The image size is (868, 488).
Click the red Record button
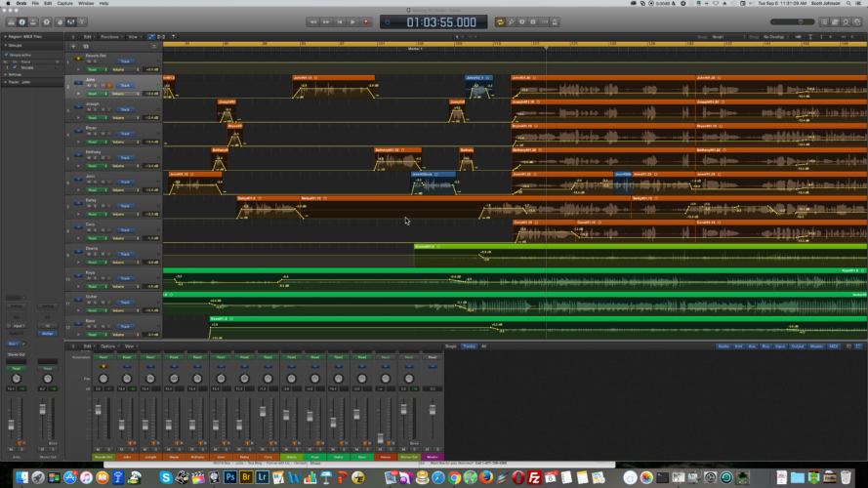[x=366, y=22]
